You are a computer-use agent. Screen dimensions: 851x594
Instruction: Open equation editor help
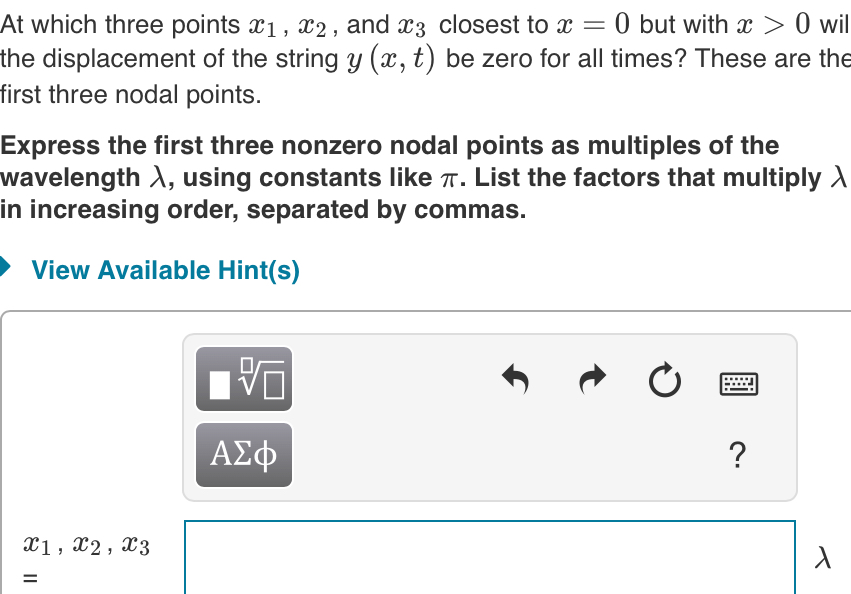click(x=738, y=455)
